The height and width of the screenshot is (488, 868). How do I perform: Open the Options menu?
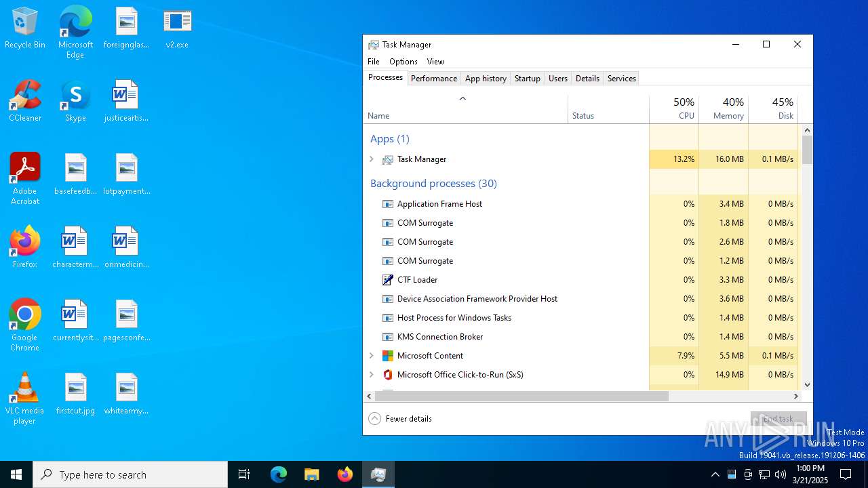coord(403,62)
